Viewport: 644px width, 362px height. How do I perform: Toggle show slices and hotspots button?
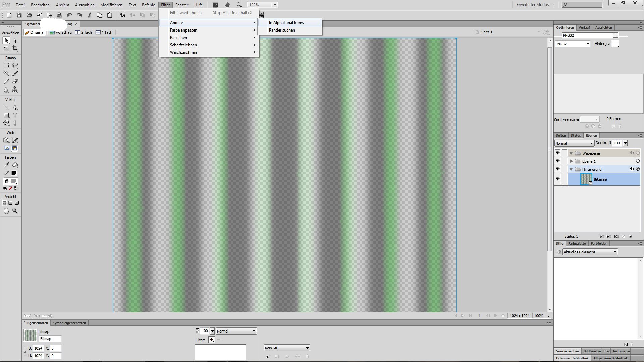[x=15, y=148]
